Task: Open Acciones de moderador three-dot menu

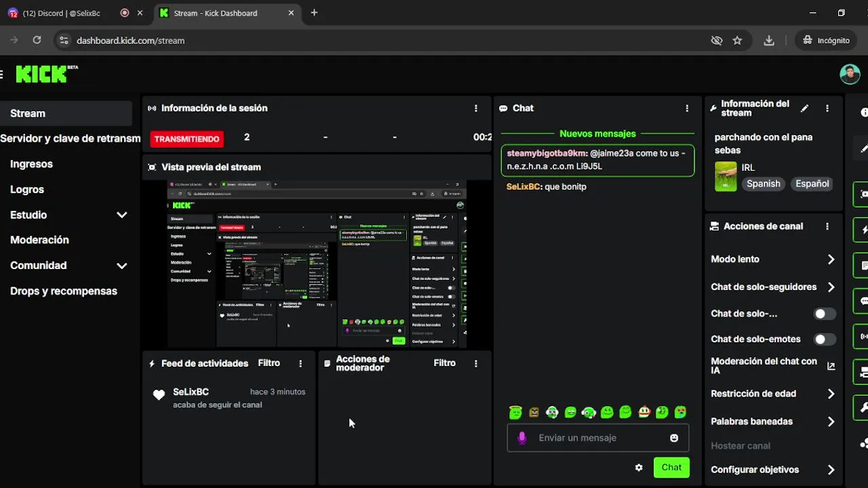Action: click(x=476, y=364)
